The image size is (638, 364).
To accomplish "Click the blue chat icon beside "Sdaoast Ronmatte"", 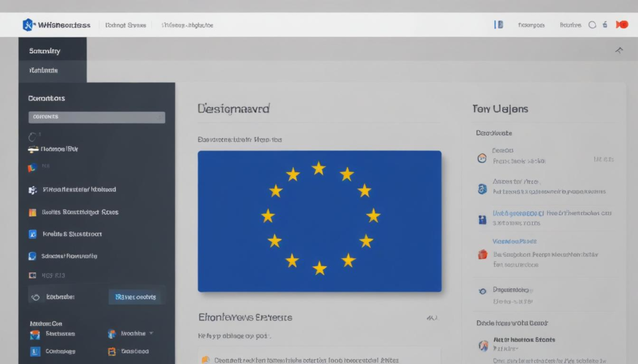I will click(x=32, y=256).
